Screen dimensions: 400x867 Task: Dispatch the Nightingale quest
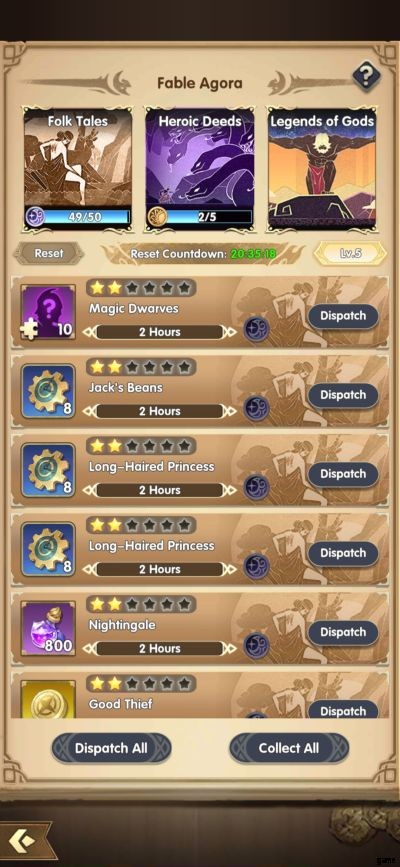343,633
